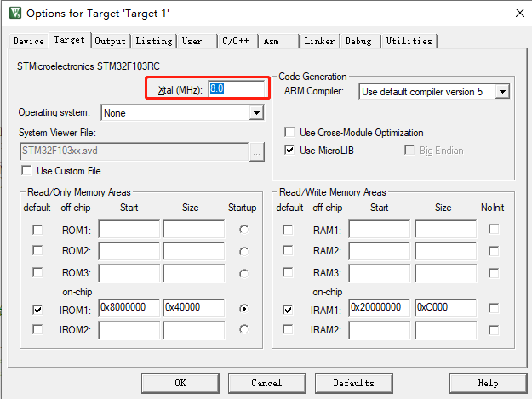Click the RAM1 Start field
This screenshot has height=399, width=532.
380,230
